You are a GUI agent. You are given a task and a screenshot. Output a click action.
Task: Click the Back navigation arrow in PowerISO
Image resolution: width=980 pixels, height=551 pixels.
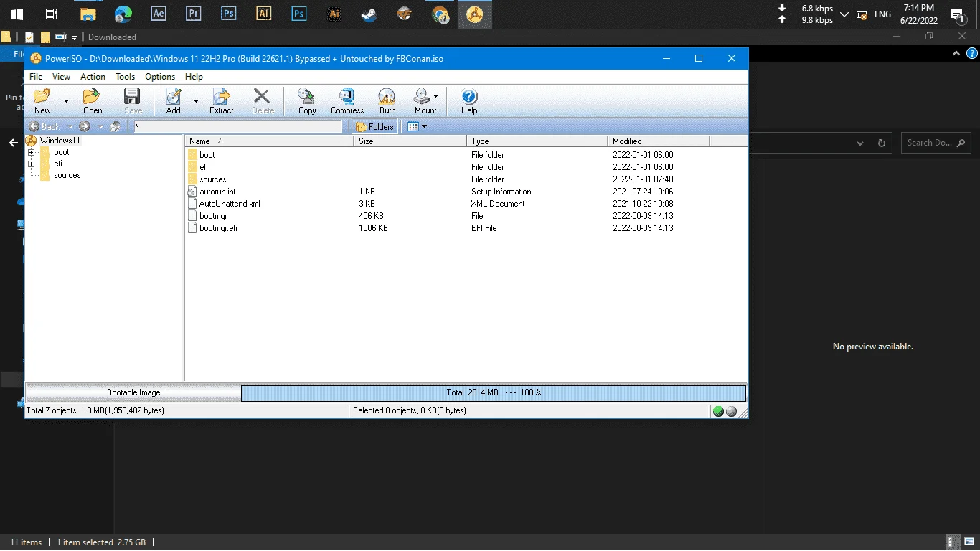tap(34, 126)
